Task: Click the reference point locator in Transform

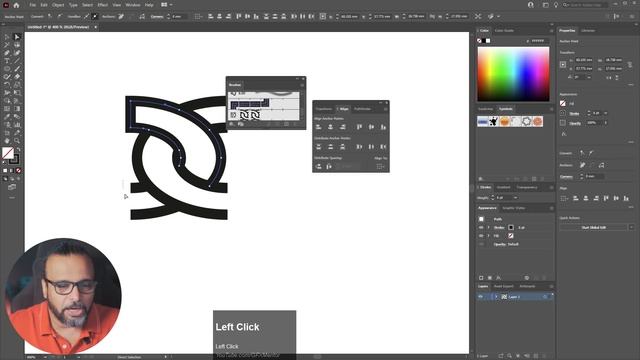Action: point(563,64)
